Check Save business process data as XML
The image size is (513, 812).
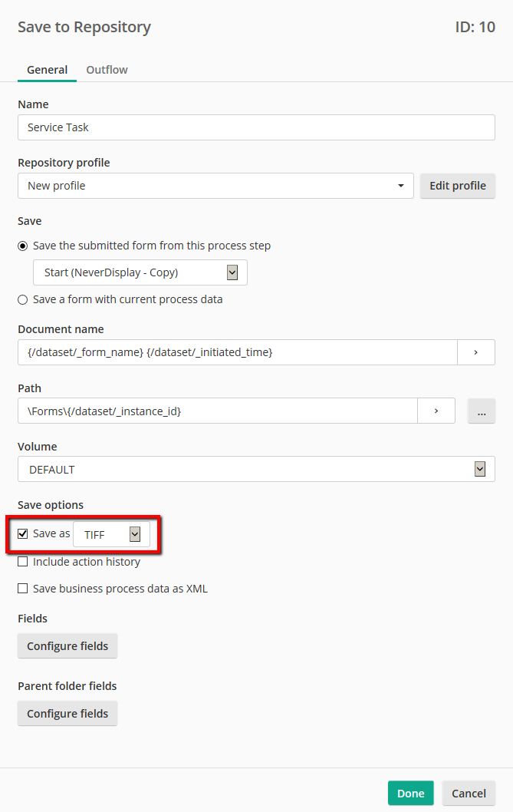[23, 589]
